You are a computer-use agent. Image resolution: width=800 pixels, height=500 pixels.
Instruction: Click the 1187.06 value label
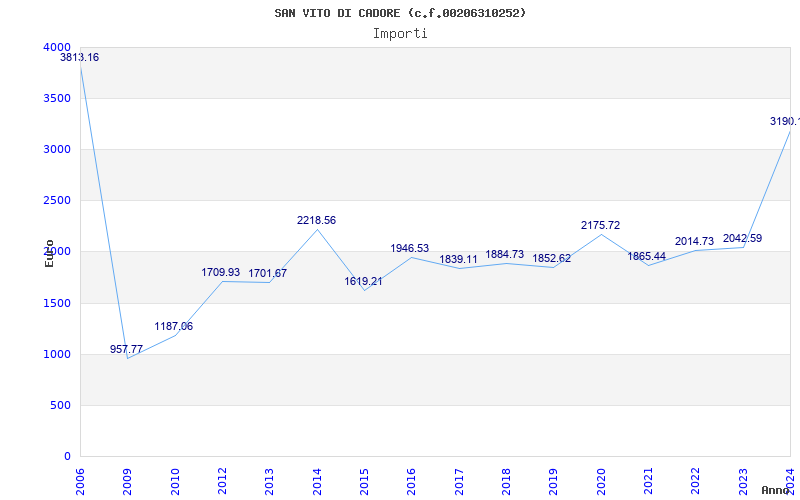click(174, 327)
